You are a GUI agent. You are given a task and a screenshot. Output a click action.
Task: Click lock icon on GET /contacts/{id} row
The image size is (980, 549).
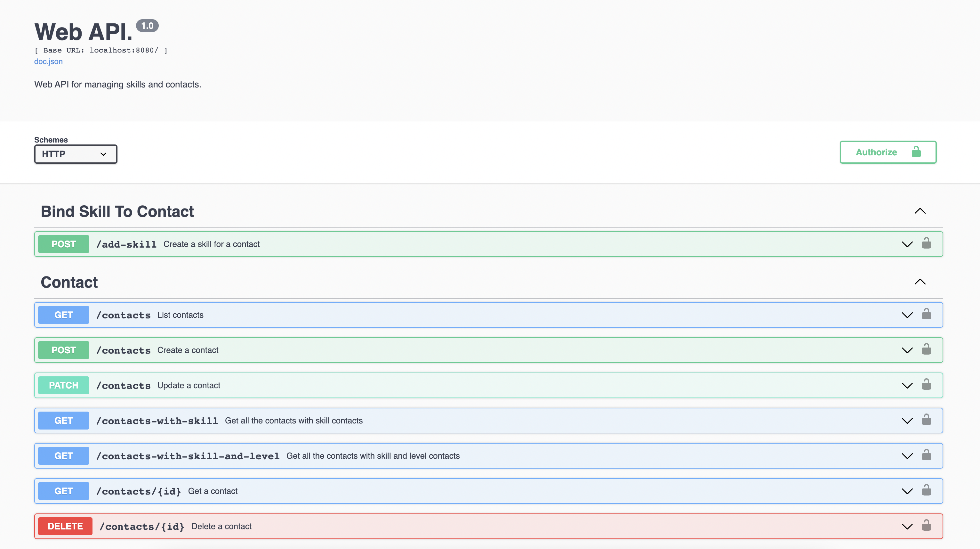[x=926, y=490]
